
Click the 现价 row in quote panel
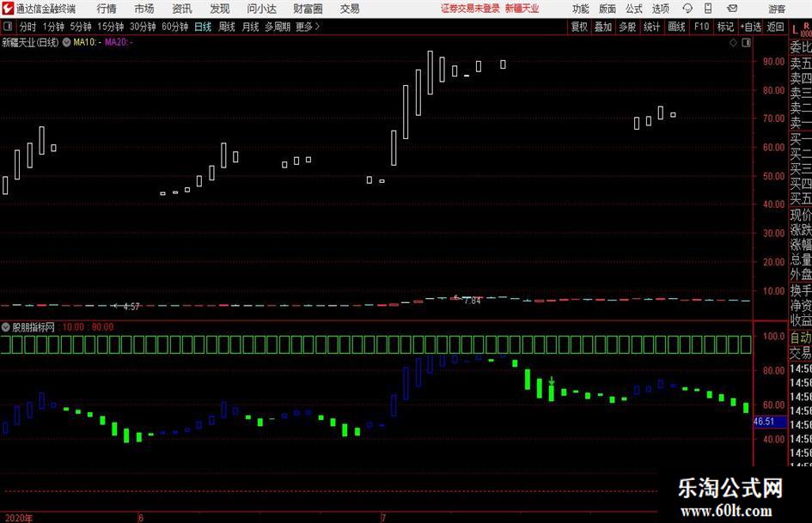[801, 215]
